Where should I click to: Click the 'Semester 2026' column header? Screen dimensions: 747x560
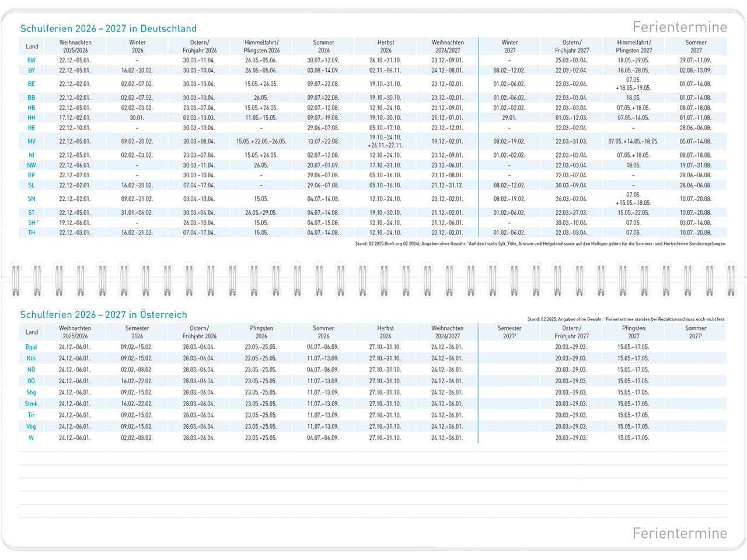(x=137, y=332)
